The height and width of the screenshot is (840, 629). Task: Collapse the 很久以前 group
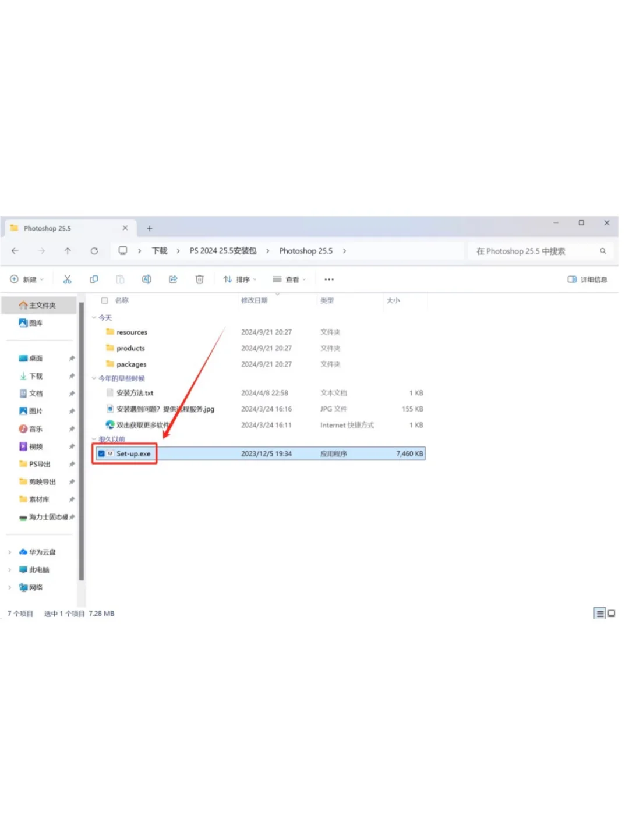click(x=94, y=439)
